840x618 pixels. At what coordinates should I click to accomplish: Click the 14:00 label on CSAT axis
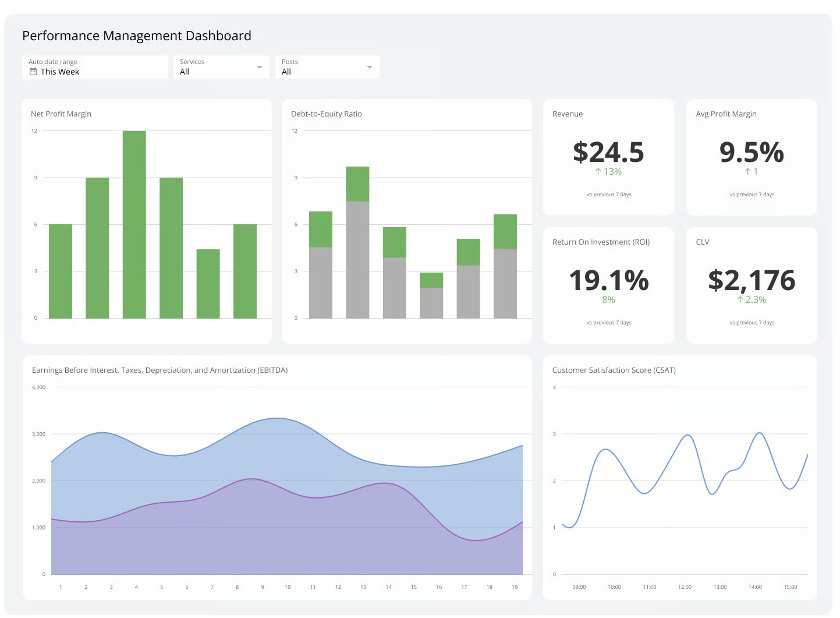click(755, 587)
